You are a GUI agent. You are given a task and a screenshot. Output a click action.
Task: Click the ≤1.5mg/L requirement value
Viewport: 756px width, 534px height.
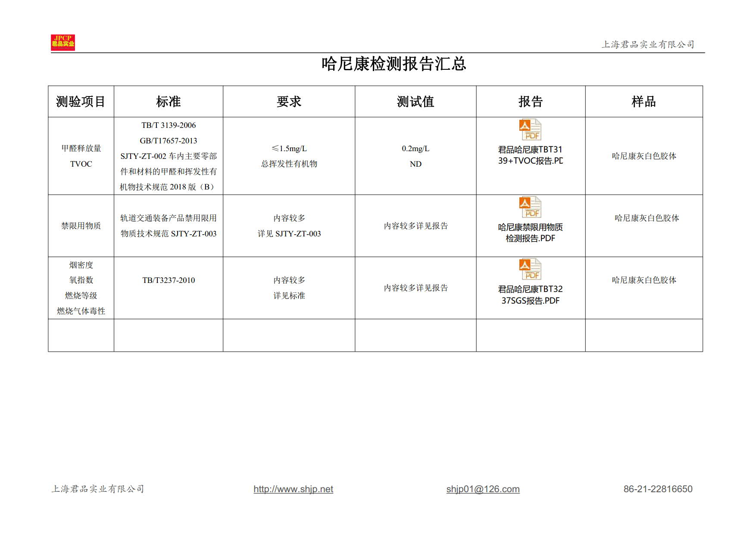pyautogui.click(x=289, y=149)
